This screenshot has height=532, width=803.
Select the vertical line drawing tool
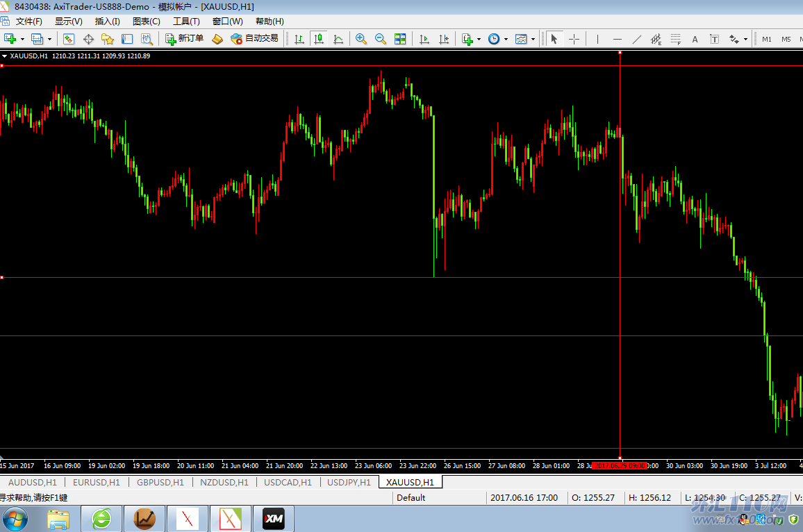coord(597,39)
